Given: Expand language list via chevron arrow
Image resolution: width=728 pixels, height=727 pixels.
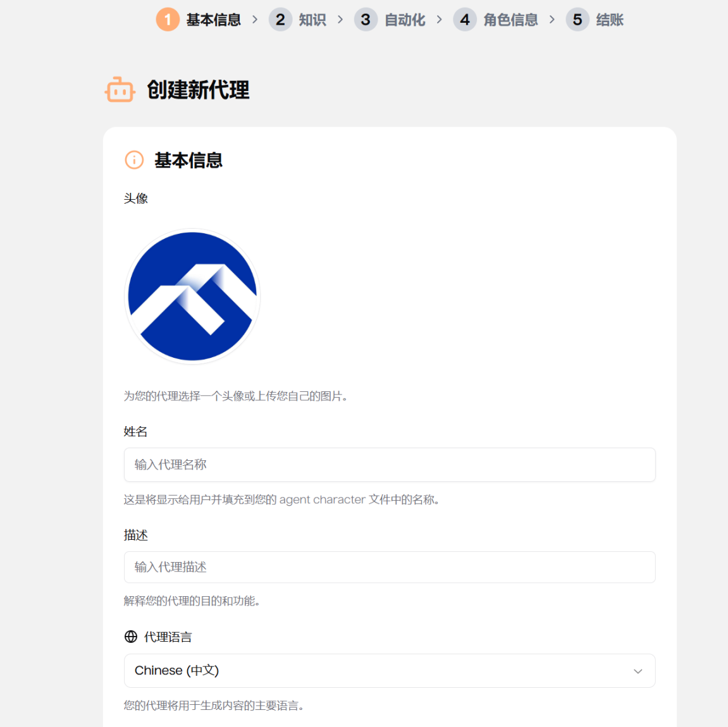Looking at the screenshot, I should [x=638, y=671].
